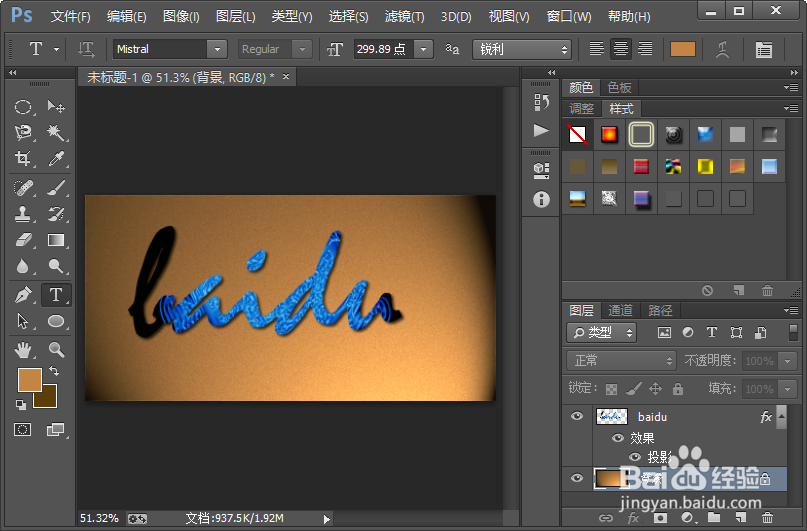Toggle Quick Mask mode
This screenshot has height=531, width=807.
22,430
